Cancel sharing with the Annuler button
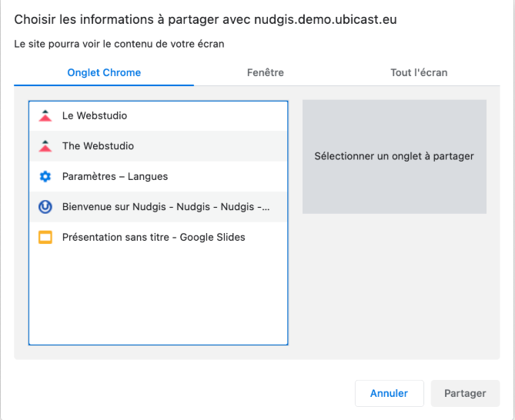The height and width of the screenshot is (420, 515). tap(390, 393)
